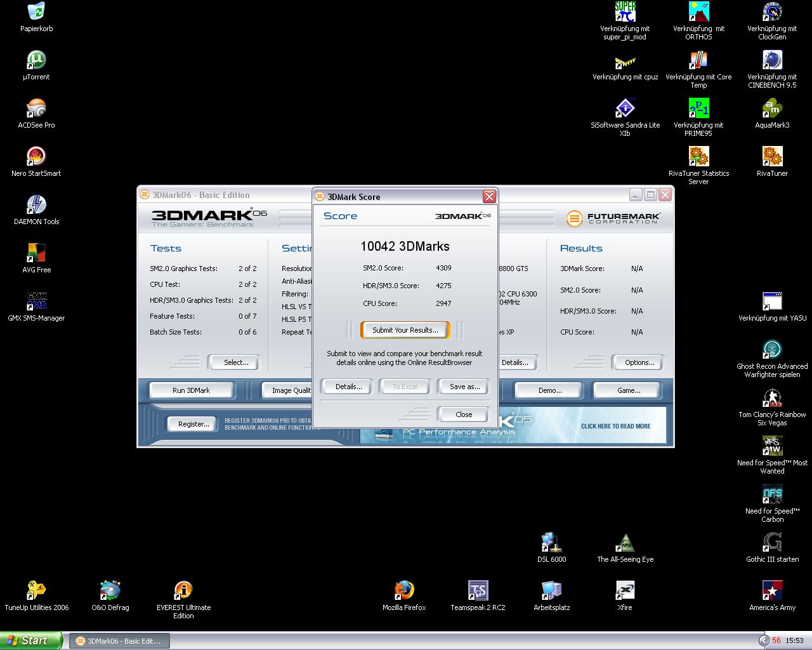Click the Image Quality button

pos(288,390)
